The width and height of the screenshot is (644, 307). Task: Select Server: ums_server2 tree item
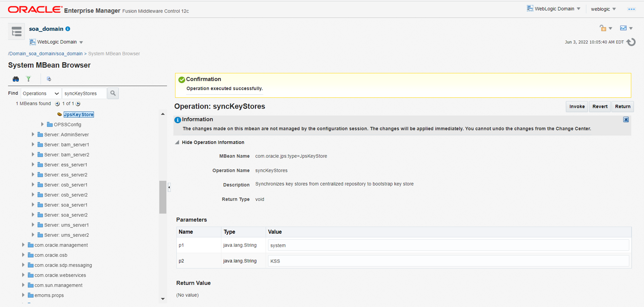click(x=66, y=235)
